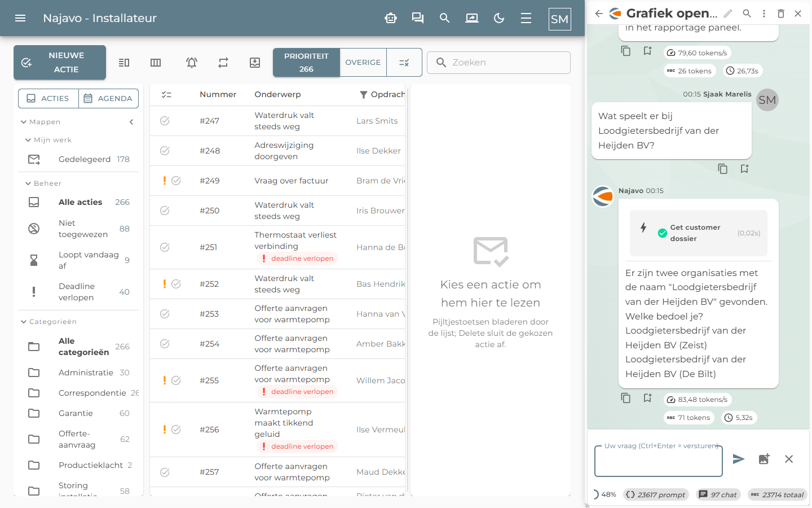Collapse the Mijn werk section

[x=48, y=140]
